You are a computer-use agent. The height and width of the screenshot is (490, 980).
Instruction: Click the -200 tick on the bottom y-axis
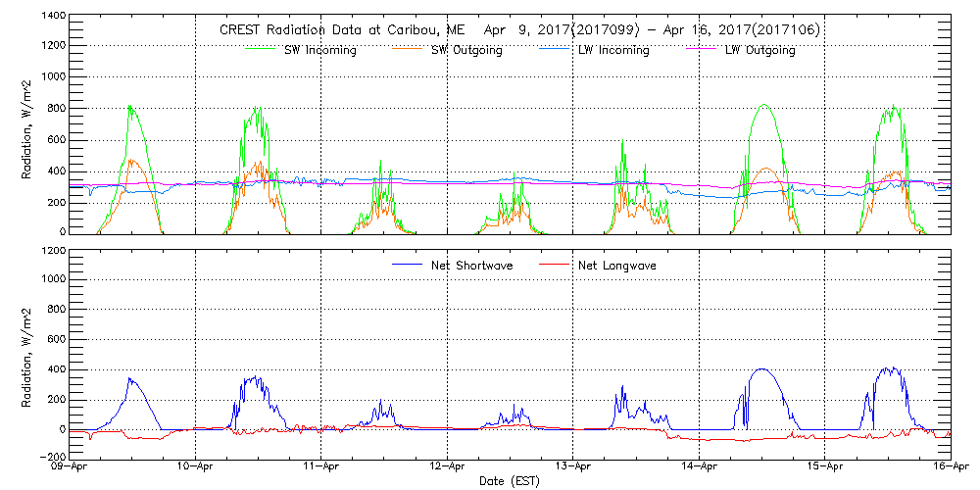[54, 457]
